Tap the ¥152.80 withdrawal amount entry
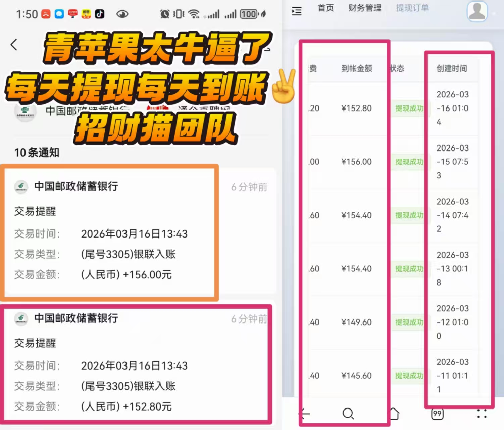 pos(356,108)
